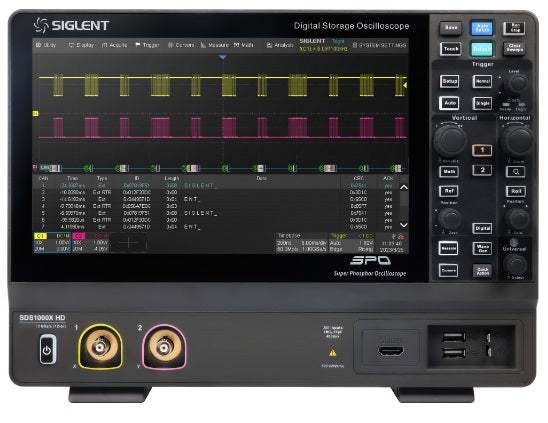Image resolution: width=548 pixels, height=423 pixels.
Task: Tap the yellow trigger level arrow
Action: pos(405,85)
